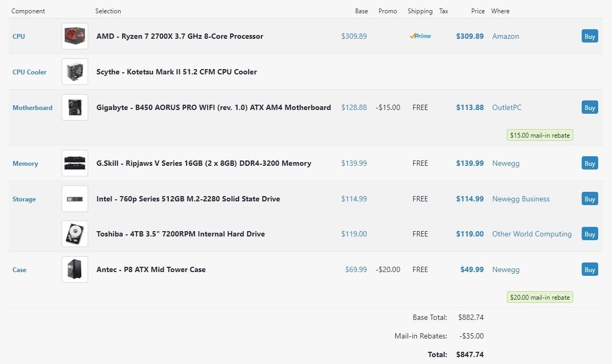Open the Motherboard component category link
Viewport: 612px width, 364px height.
click(32, 108)
